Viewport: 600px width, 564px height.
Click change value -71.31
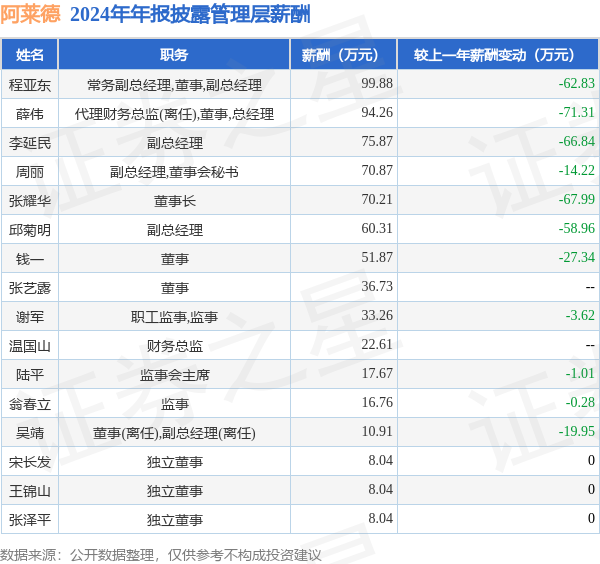point(577,112)
